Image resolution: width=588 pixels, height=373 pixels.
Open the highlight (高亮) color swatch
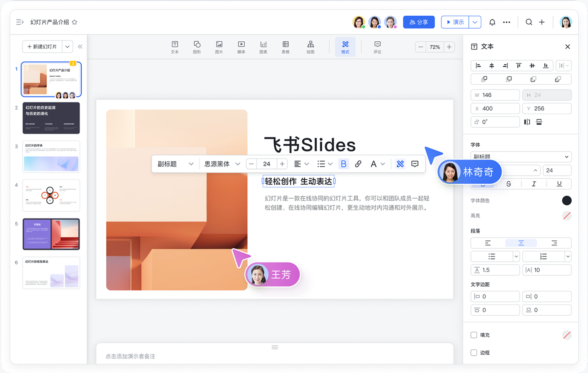tap(567, 216)
